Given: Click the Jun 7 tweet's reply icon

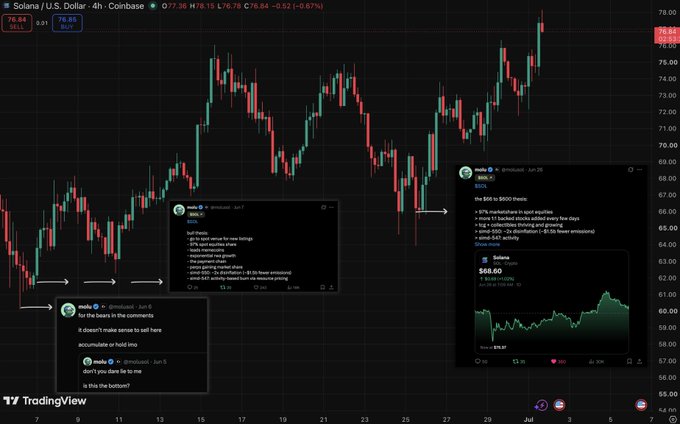Looking at the screenshot, I should coord(190,287).
